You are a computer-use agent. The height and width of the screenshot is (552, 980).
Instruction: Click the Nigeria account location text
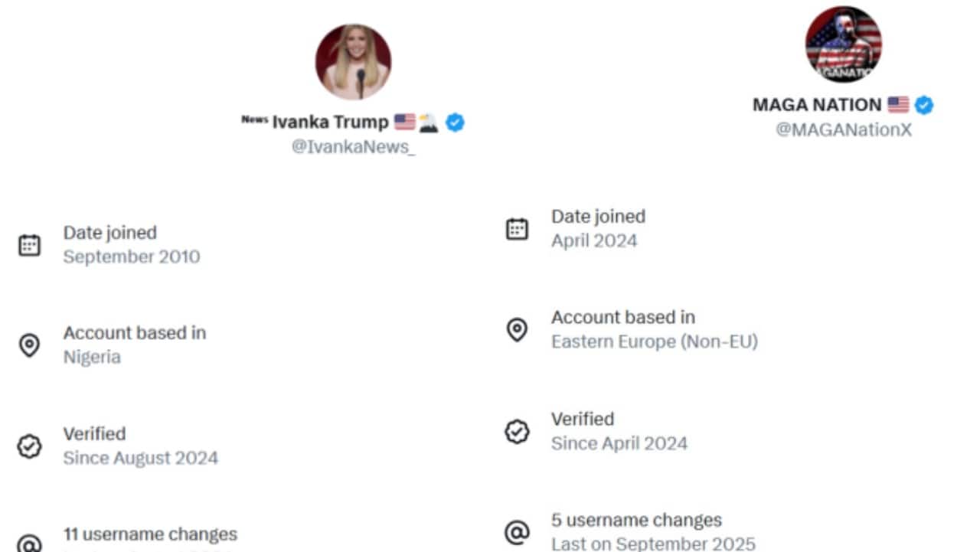92,358
